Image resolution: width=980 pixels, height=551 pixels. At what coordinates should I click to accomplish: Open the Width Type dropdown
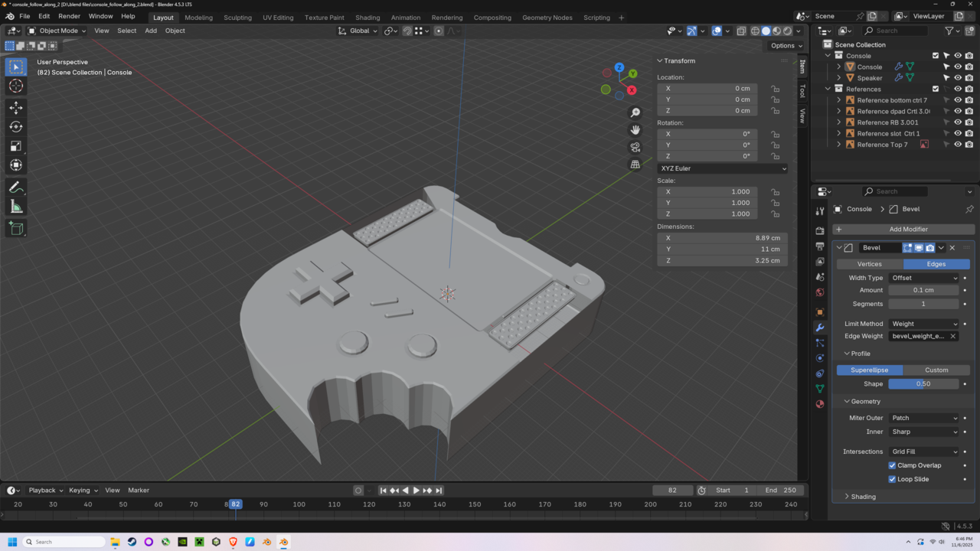click(x=923, y=278)
